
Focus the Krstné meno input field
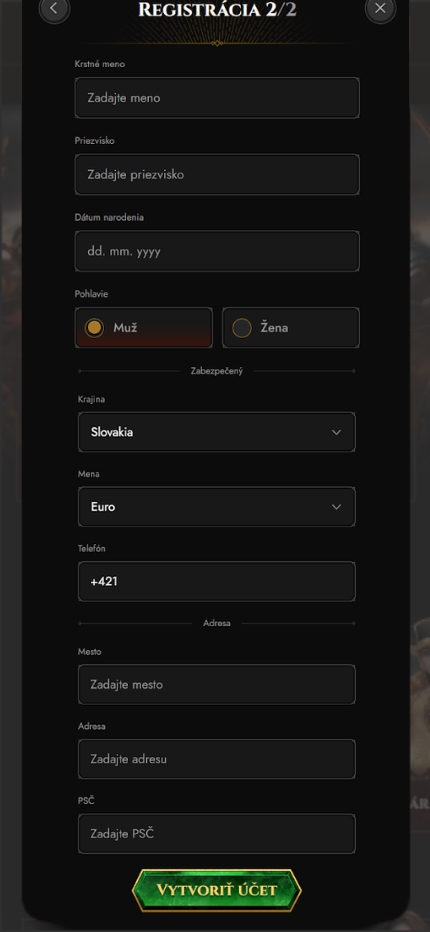217,97
